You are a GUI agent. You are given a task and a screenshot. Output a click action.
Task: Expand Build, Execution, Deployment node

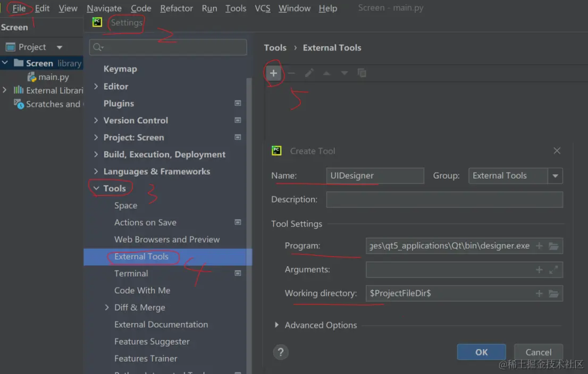click(96, 154)
